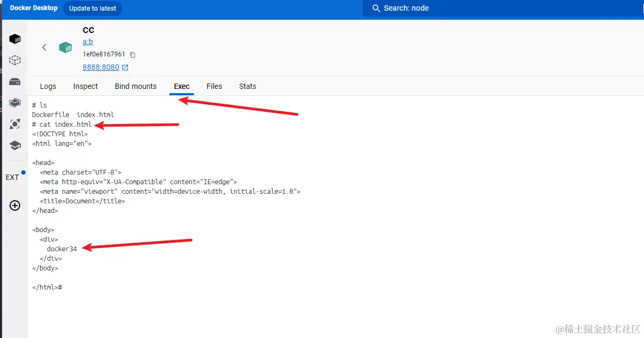Screen dimensions: 644x338
Task: Click the X-UA-Compatible meta line
Action: click(x=138, y=182)
